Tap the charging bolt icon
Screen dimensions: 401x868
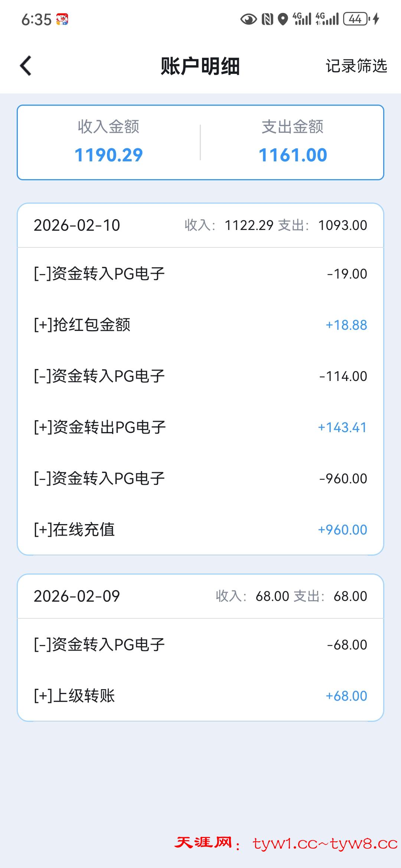coord(376,19)
